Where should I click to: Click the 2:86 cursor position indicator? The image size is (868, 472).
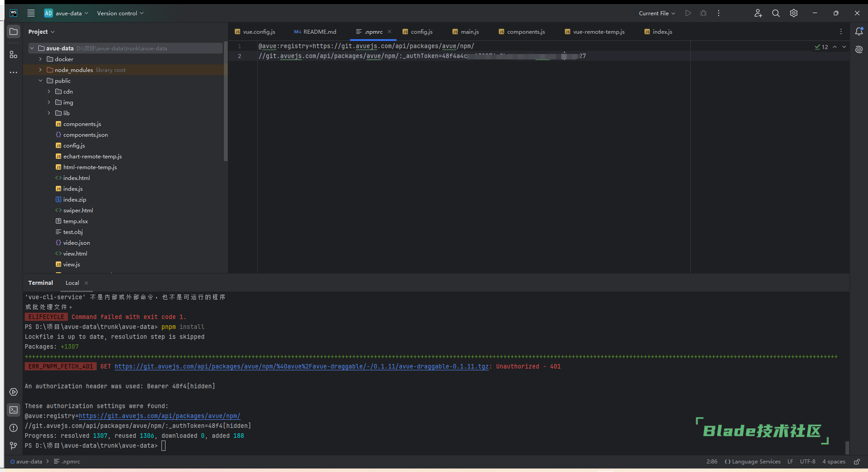click(x=712, y=462)
